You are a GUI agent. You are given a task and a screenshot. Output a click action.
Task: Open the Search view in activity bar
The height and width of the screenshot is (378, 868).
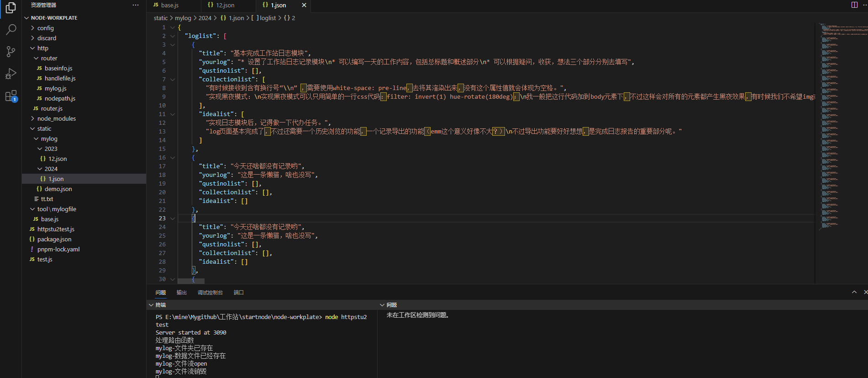(11, 30)
